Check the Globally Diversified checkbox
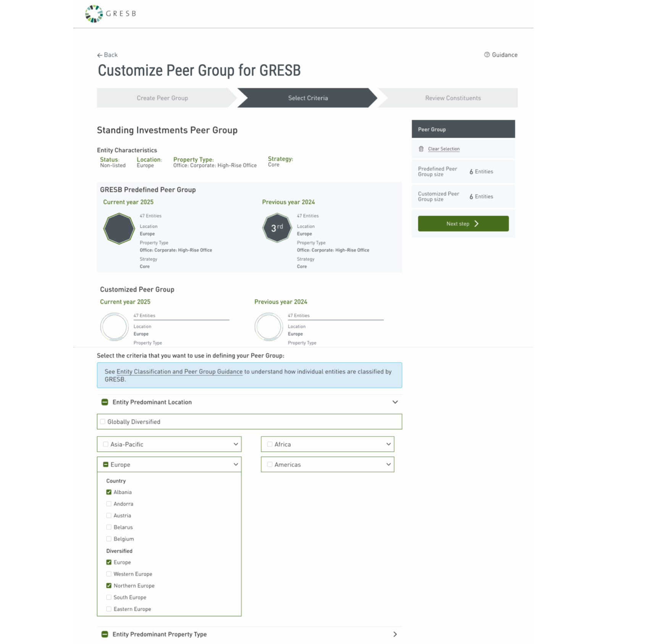 pyautogui.click(x=103, y=422)
